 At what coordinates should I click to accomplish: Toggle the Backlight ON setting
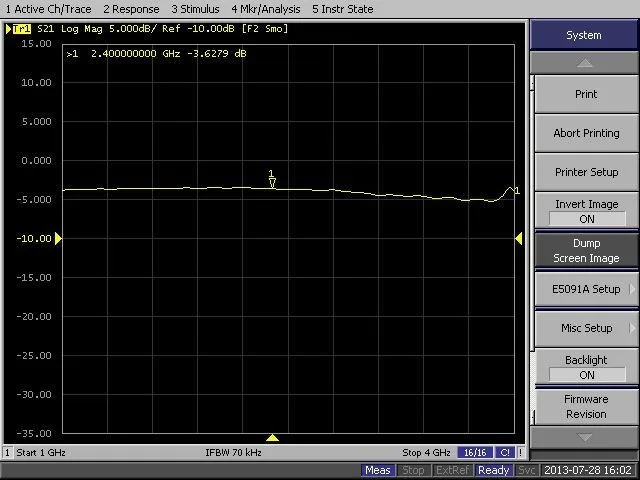587,367
